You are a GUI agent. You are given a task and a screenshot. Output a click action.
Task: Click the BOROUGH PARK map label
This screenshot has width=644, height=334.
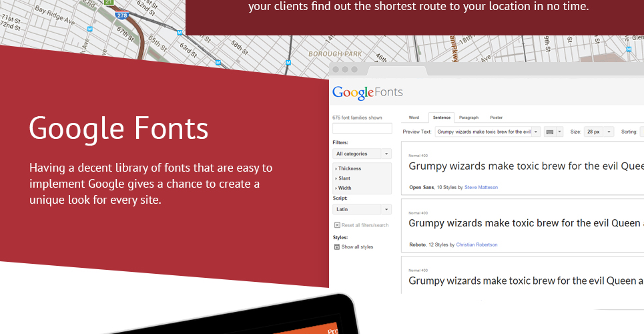pyautogui.click(x=335, y=54)
